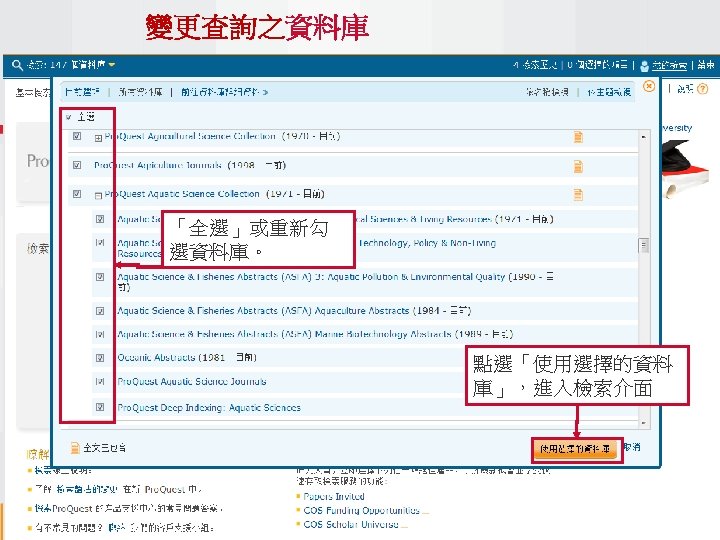Toggle ASFA Biological Sciences & Living Resources checkbox
Screen dimensions: 720x540
pyautogui.click(x=100, y=219)
